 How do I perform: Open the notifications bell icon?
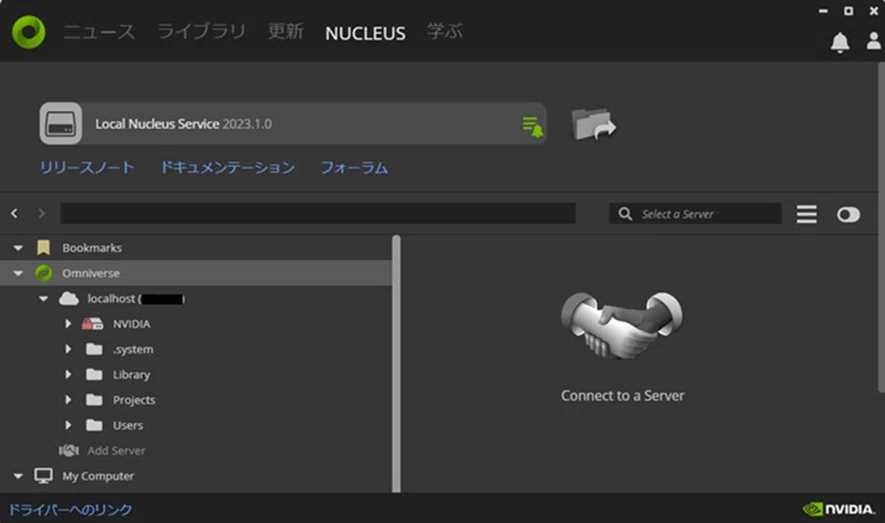(x=840, y=42)
